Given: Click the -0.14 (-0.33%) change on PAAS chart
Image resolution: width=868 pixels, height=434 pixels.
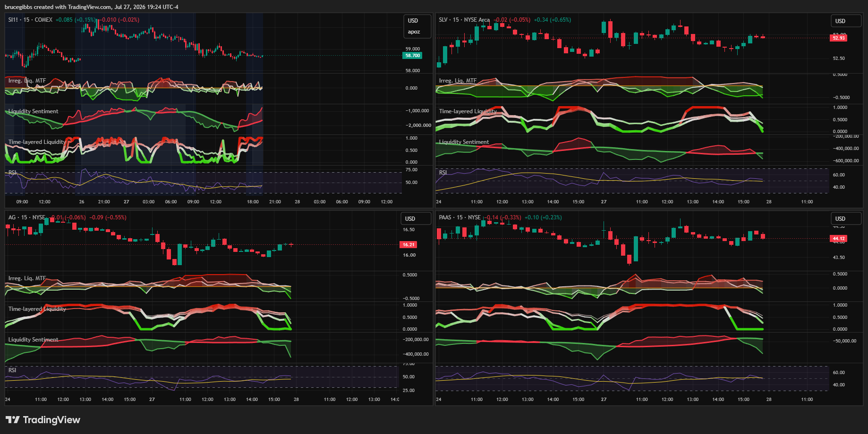Looking at the screenshot, I should click(x=503, y=217).
